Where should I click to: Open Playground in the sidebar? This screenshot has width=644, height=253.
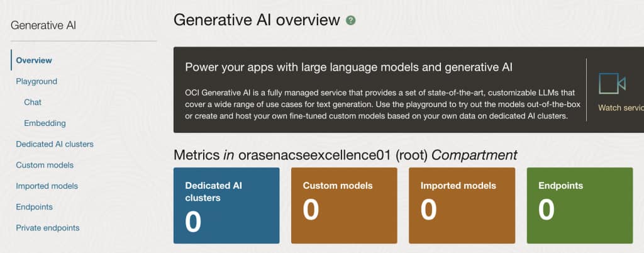[36, 81]
